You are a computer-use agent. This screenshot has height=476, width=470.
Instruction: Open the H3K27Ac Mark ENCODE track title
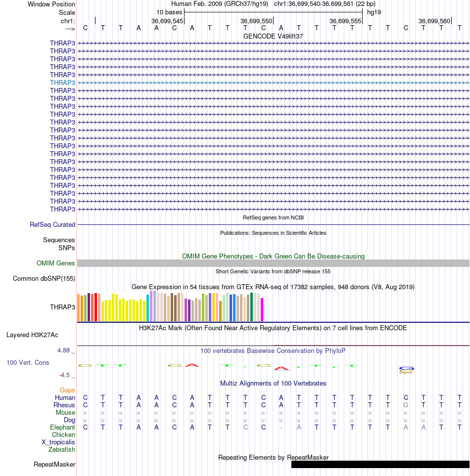point(273,328)
